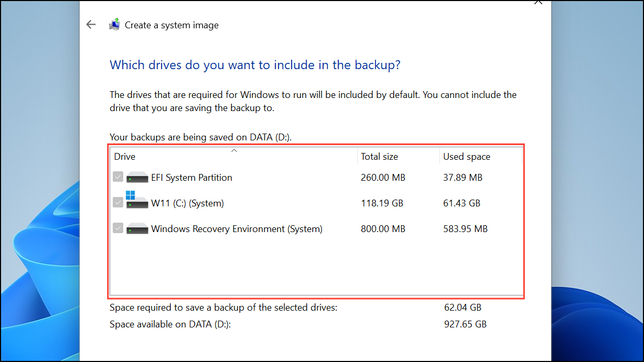Select the W11 (C:) (System) name
This screenshot has width=644, height=362.
pyautogui.click(x=187, y=203)
